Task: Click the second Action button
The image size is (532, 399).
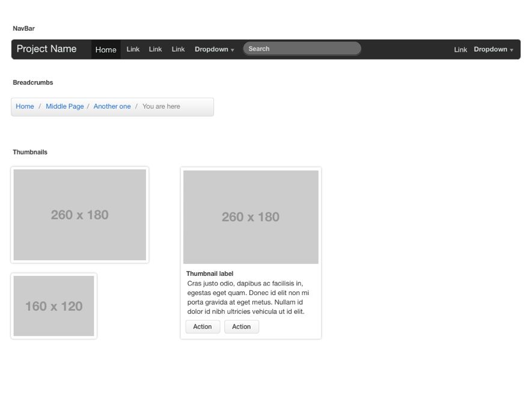Action: pyautogui.click(x=242, y=326)
